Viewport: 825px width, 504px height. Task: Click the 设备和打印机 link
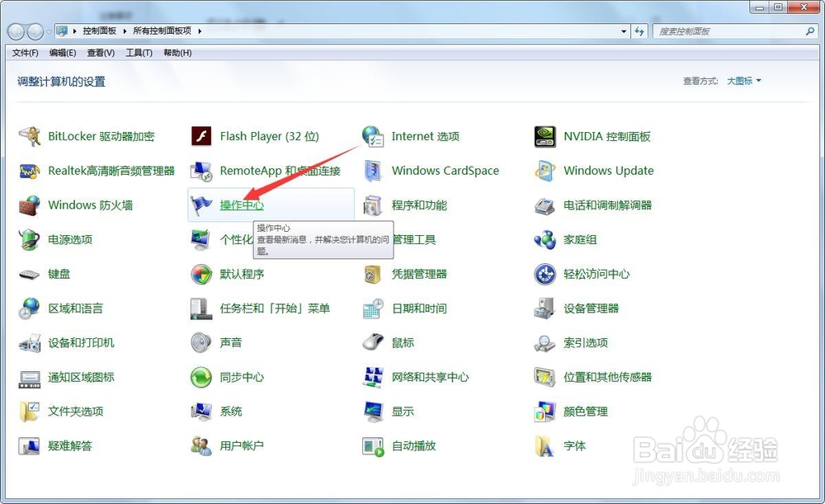(x=81, y=343)
